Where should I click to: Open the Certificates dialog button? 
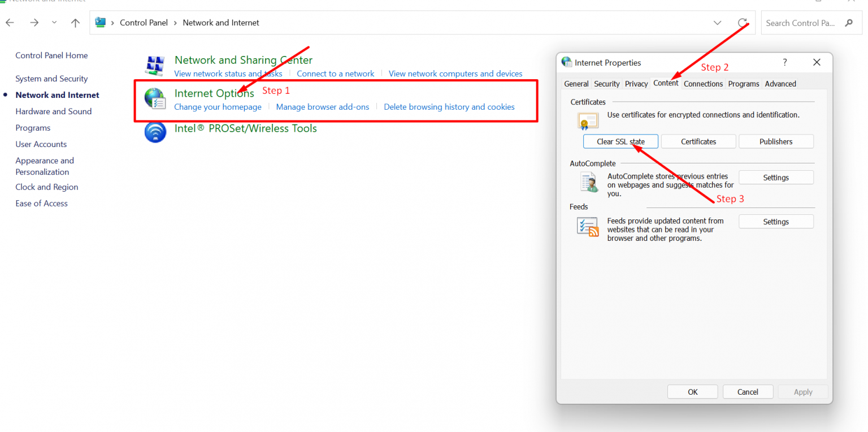pos(698,141)
